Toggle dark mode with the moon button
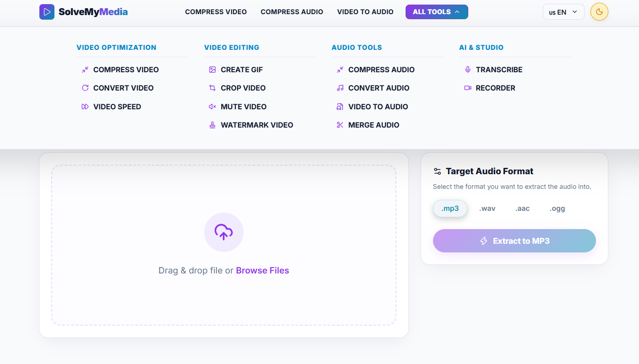639x364 pixels. click(599, 12)
